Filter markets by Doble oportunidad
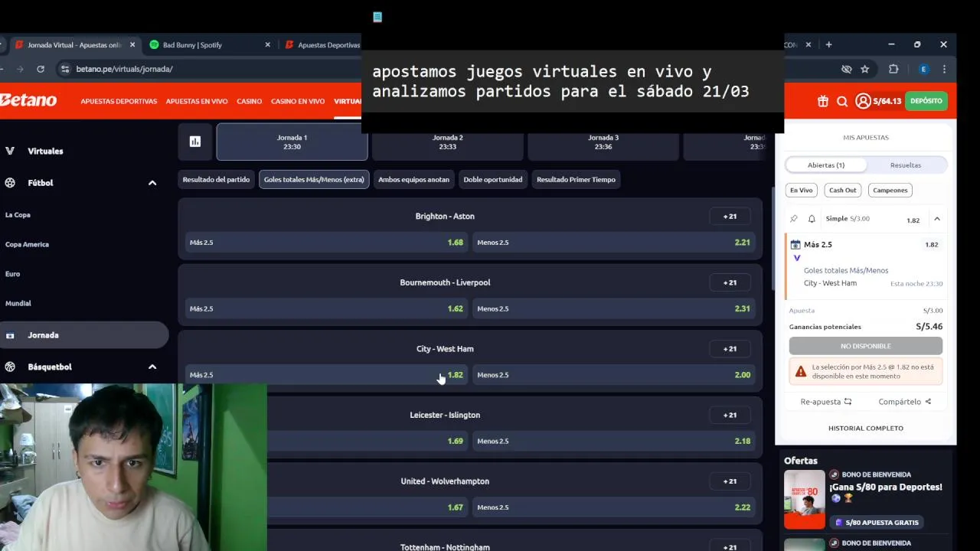Screen dimensions: 980x551 pyautogui.click(x=493, y=179)
